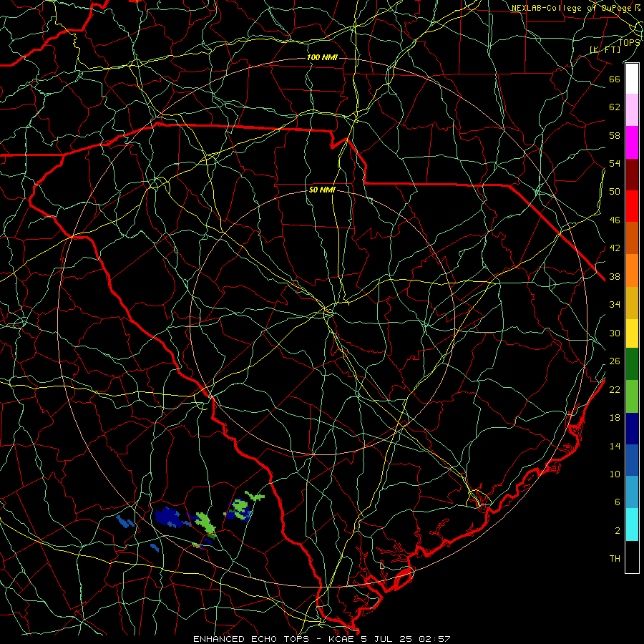Click the "54" legend value

[x=615, y=163]
